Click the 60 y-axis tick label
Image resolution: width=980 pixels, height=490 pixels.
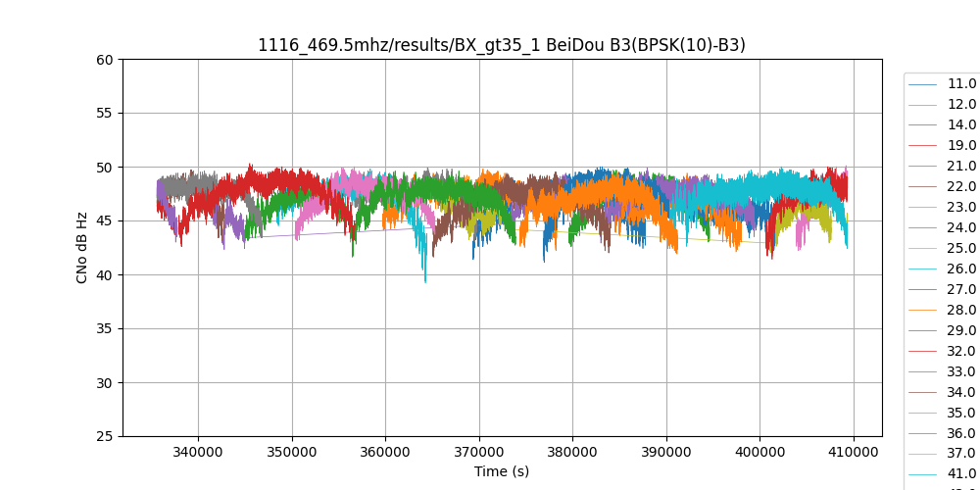click(105, 59)
